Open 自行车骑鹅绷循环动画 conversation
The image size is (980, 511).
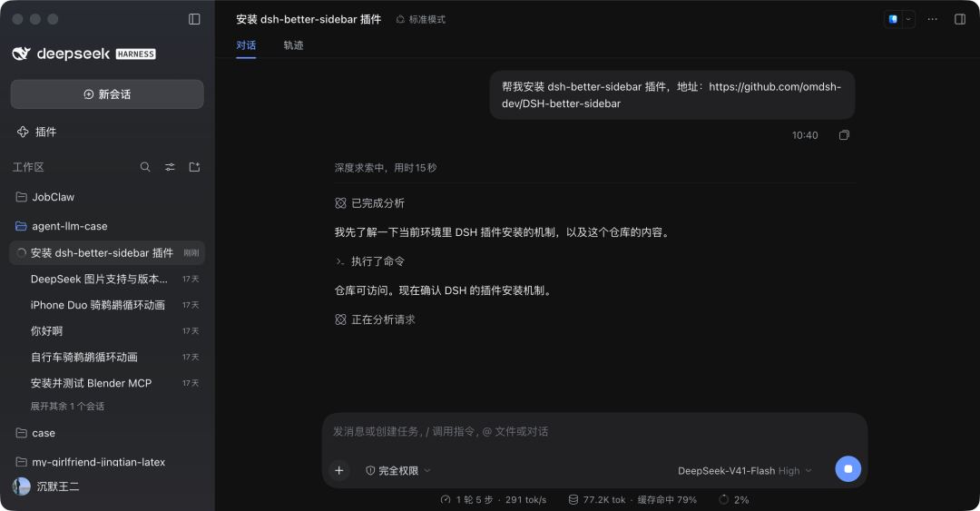[x=107, y=357]
